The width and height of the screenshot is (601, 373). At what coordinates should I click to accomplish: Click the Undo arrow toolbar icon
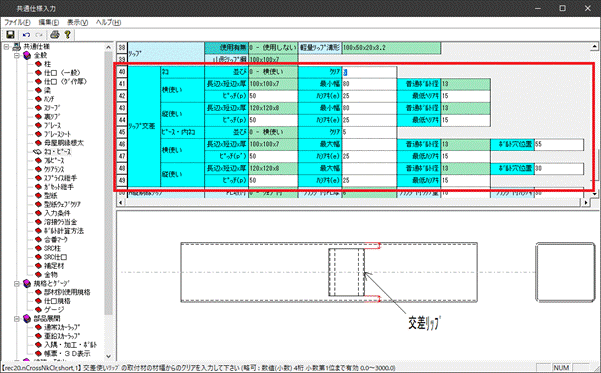pyautogui.click(x=26, y=35)
